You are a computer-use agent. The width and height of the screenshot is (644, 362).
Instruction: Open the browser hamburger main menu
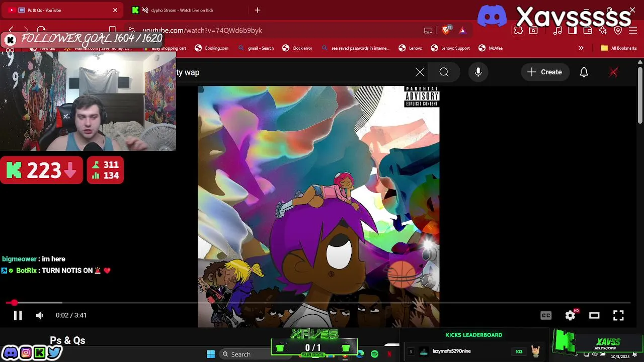633,31
